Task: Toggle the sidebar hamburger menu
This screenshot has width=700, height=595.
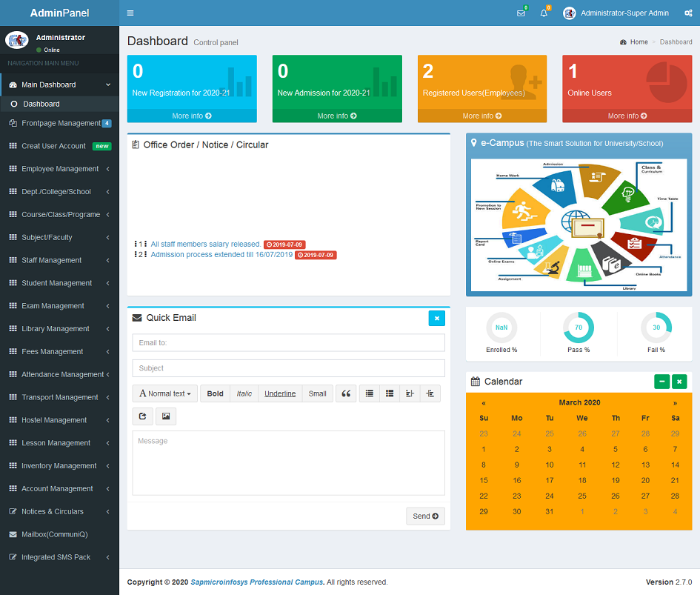Action: click(130, 13)
